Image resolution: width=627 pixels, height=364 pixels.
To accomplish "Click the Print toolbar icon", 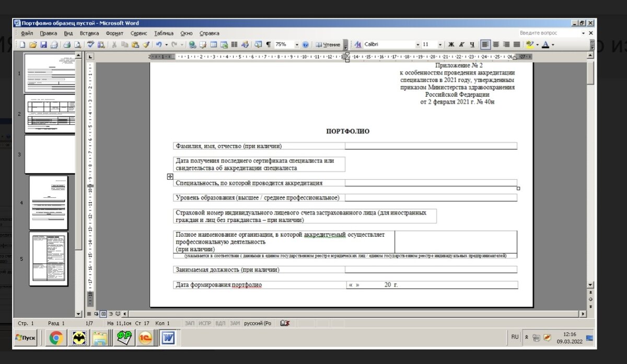I will 66,45.
